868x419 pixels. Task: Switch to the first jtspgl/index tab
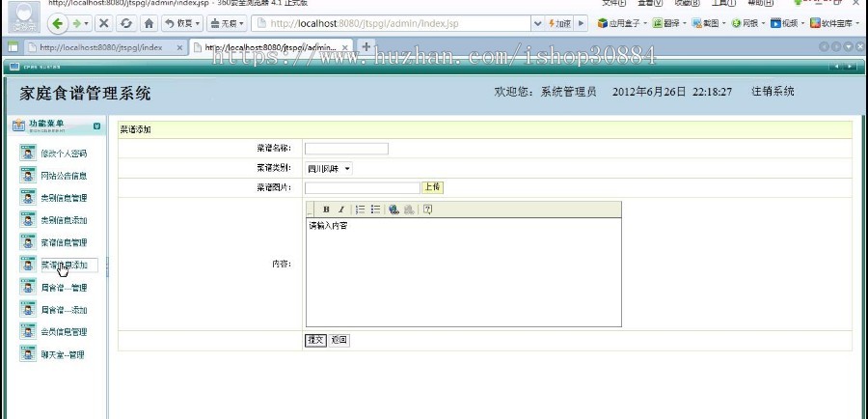pyautogui.click(x=98, y=47)
